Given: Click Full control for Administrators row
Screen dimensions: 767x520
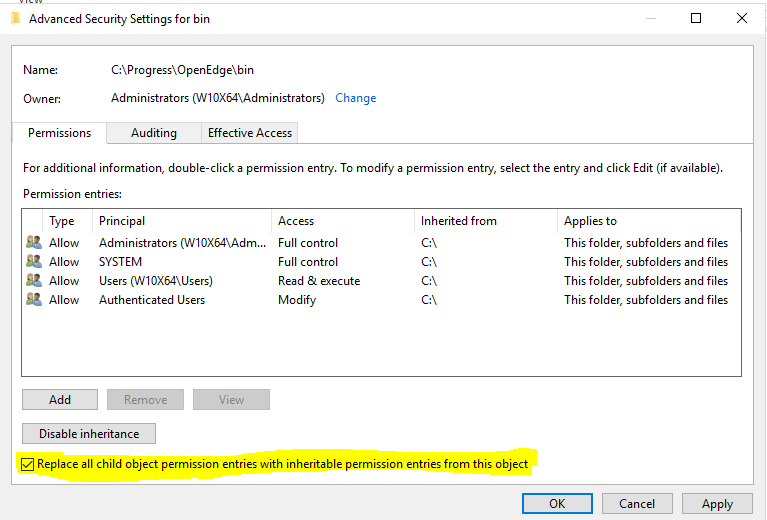Looking at the screenshot, I should (x=308, y=243).
